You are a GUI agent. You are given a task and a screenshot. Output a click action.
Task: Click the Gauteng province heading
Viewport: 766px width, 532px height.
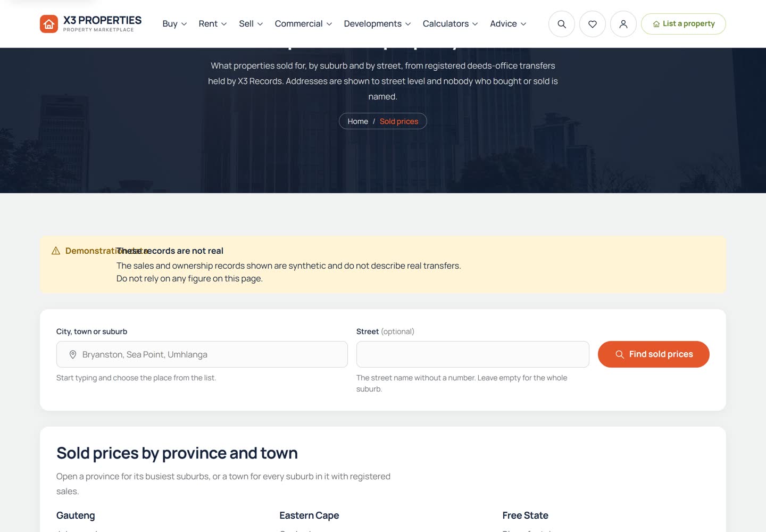(x=76, y=516)
